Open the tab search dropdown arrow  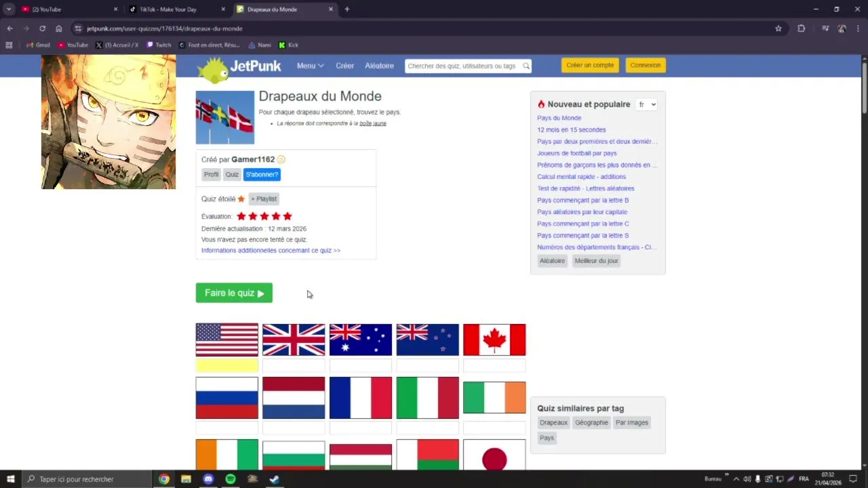click(9, 9)
